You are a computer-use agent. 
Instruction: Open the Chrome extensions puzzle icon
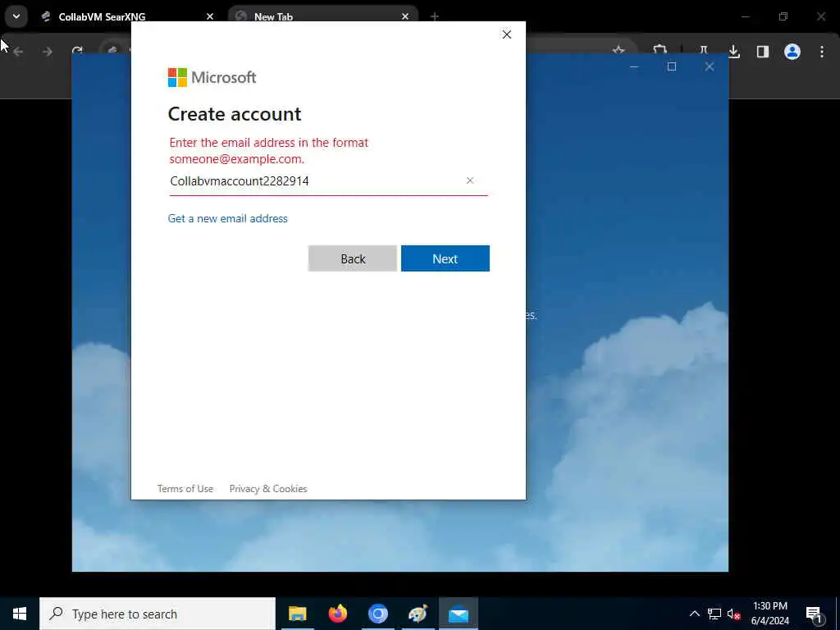coord(660,51)
